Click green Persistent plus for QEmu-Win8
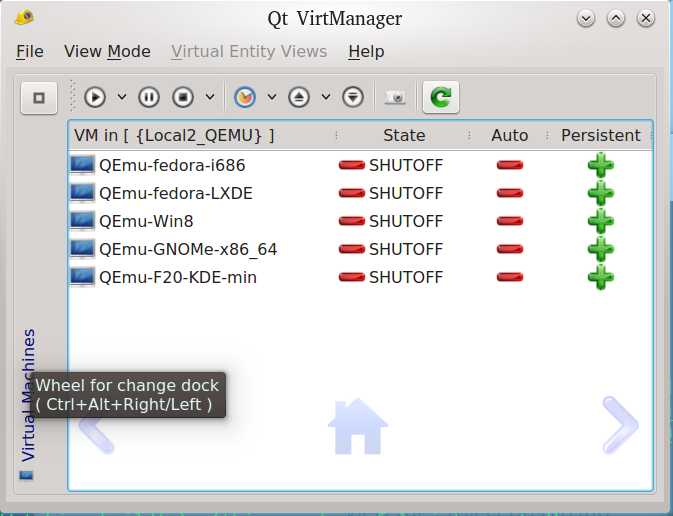The image size is (673, 516). coord(601,221)
